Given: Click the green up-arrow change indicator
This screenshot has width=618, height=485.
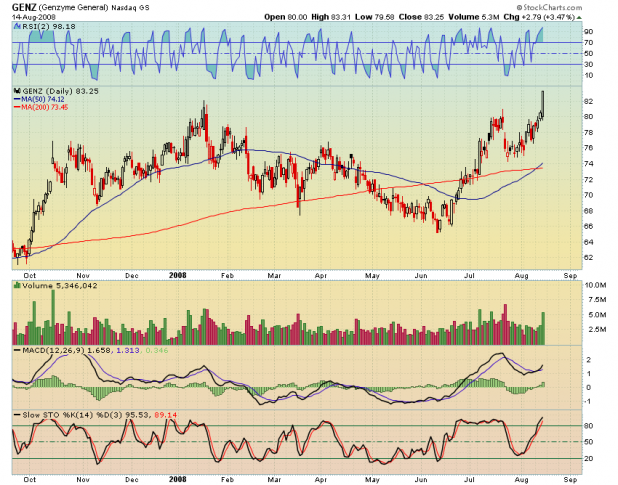Looking at the screenshot, I should click(579, 17).
